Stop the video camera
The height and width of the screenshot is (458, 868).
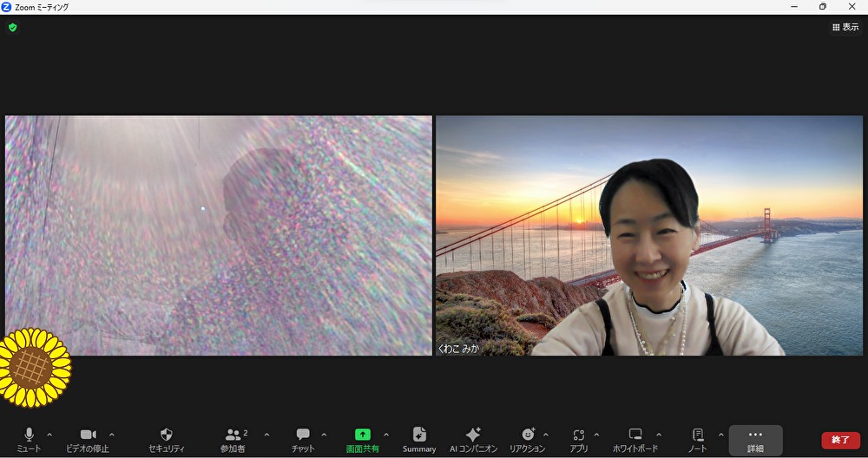pos(88,439)
